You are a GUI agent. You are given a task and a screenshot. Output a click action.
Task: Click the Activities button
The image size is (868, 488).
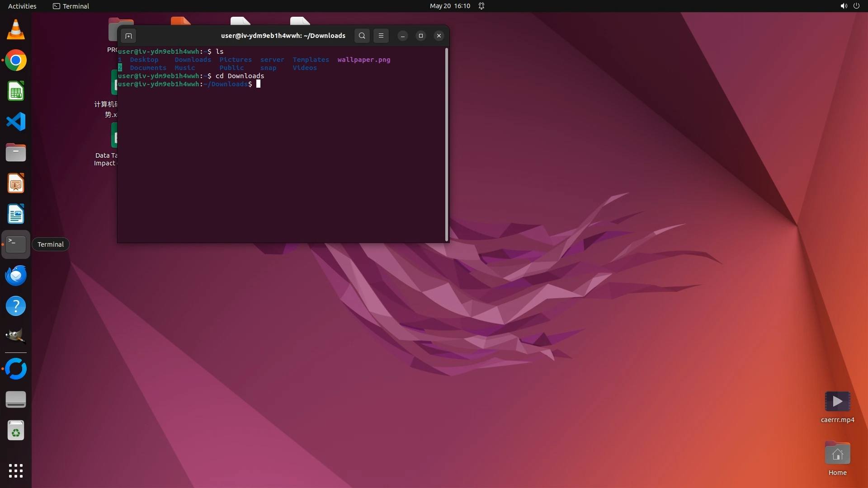point(22,6)
